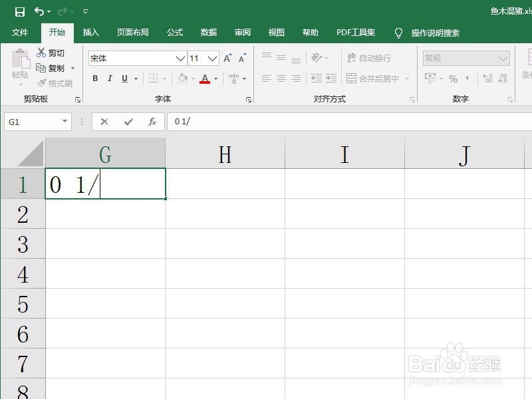Screen dimensions: 532x399
Task: Click the red Font Color A icon
Action: (x=205, y=78)
